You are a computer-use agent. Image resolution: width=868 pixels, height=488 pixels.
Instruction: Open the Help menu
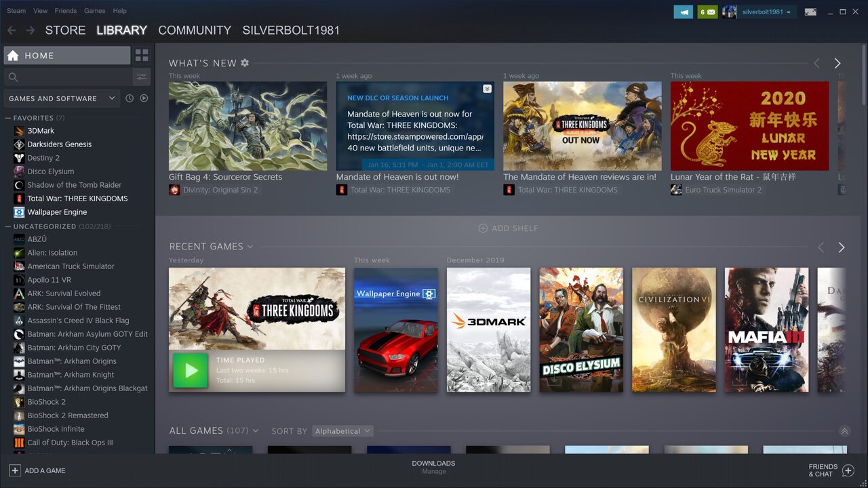119,11
